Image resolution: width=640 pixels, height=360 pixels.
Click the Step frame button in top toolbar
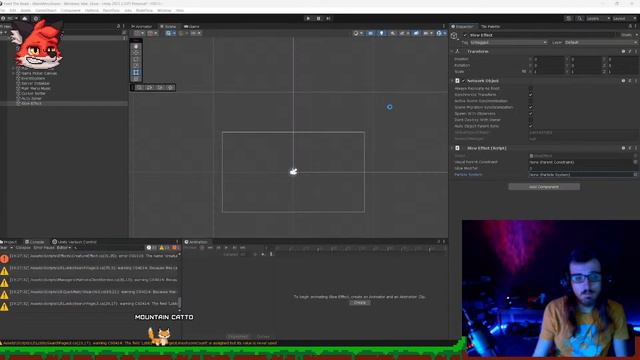pyautogui.click(x=328, y=18)
